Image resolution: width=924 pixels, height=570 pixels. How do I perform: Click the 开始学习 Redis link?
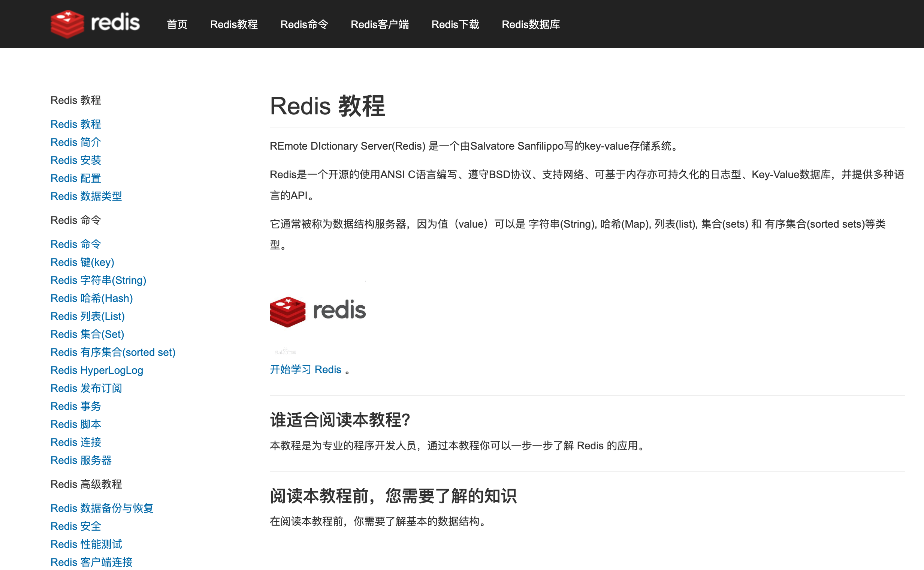tap(306, 369)
